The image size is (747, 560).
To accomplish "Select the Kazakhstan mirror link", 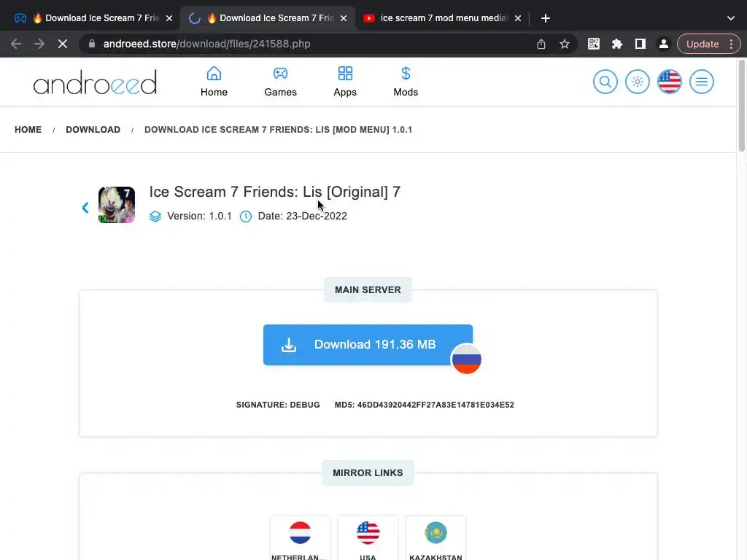I will pyautogui.click(x=436, y=538).
